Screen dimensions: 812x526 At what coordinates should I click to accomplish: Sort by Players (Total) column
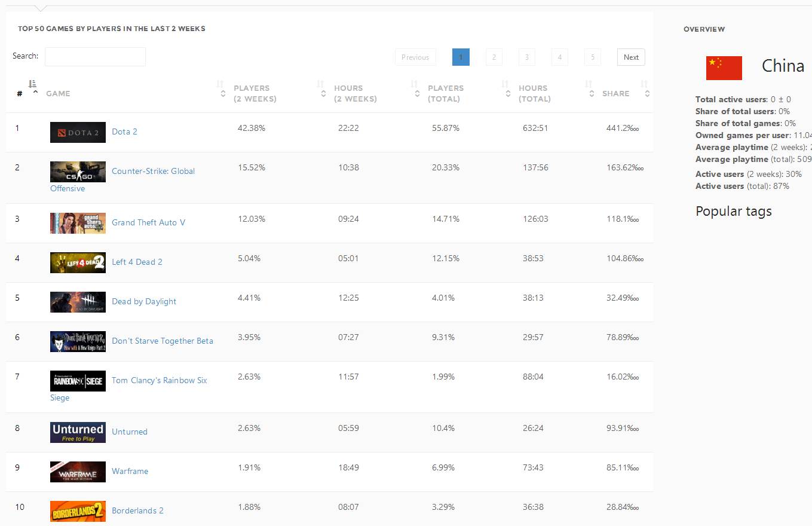(446, 93)
